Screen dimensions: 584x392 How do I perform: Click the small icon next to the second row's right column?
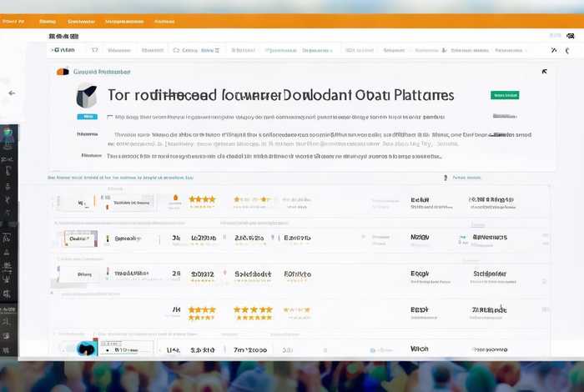point(461,239)
